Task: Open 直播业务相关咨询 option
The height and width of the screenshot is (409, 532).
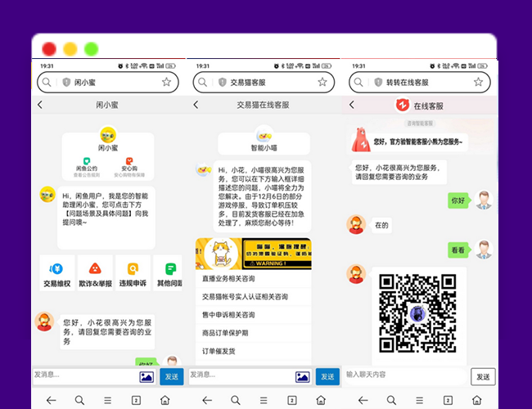Action: 254,279
